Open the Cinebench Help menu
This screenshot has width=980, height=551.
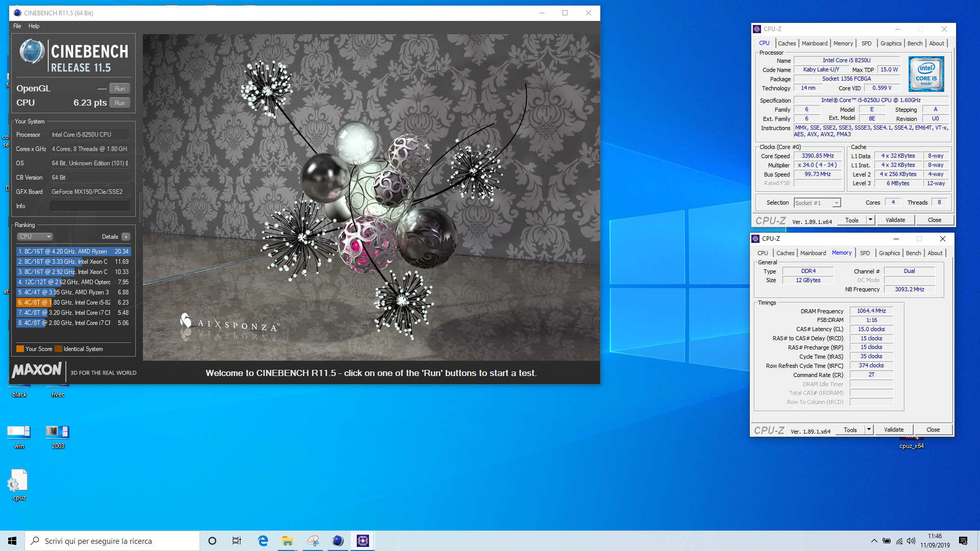point(34,26)
